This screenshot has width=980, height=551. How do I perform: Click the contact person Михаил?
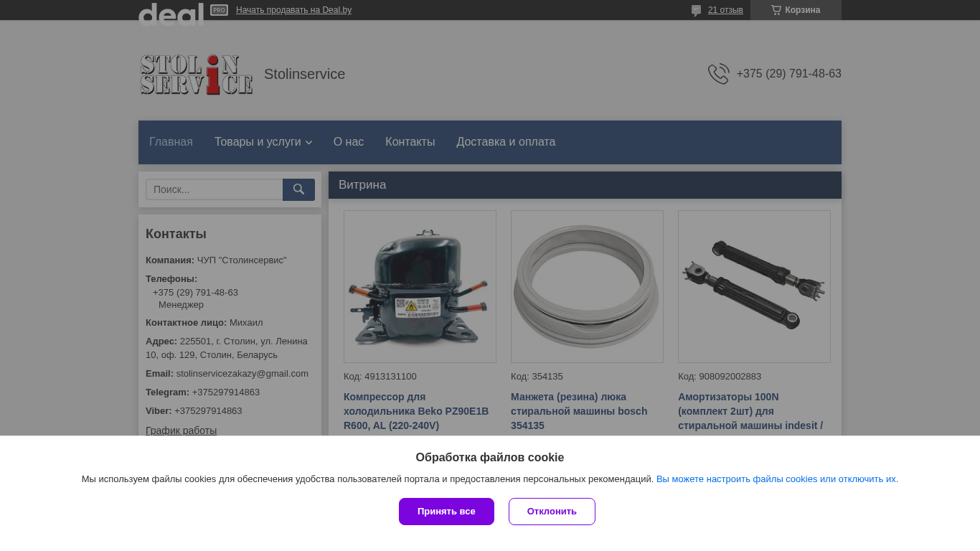point(246,323)
